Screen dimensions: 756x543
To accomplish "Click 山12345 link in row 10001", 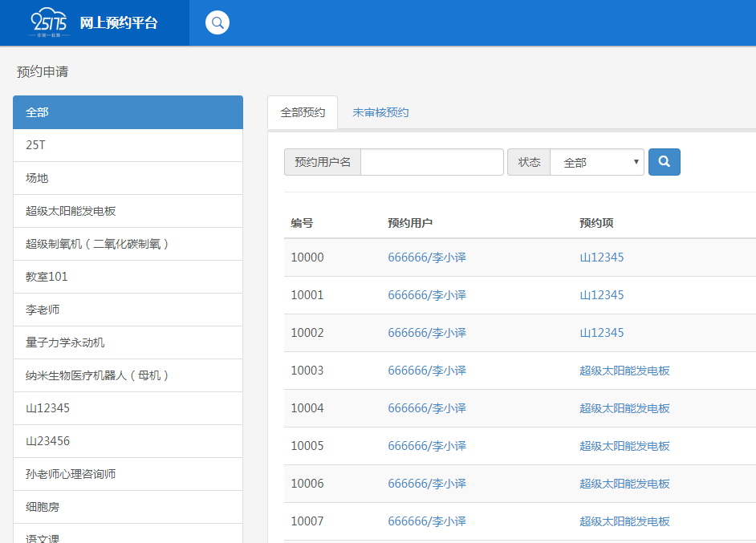I will tap(601, 295).
